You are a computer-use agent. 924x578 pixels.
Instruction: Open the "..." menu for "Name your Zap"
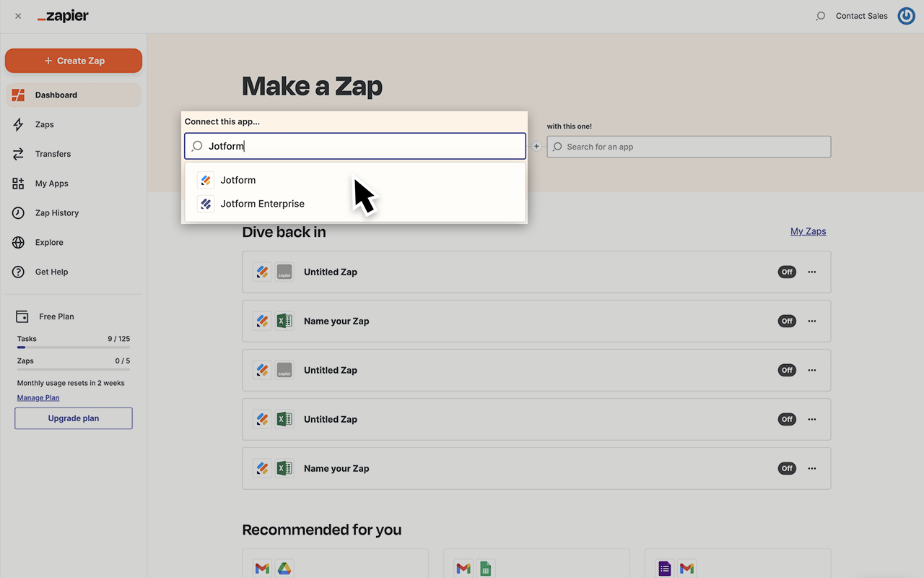click(811, 321)
